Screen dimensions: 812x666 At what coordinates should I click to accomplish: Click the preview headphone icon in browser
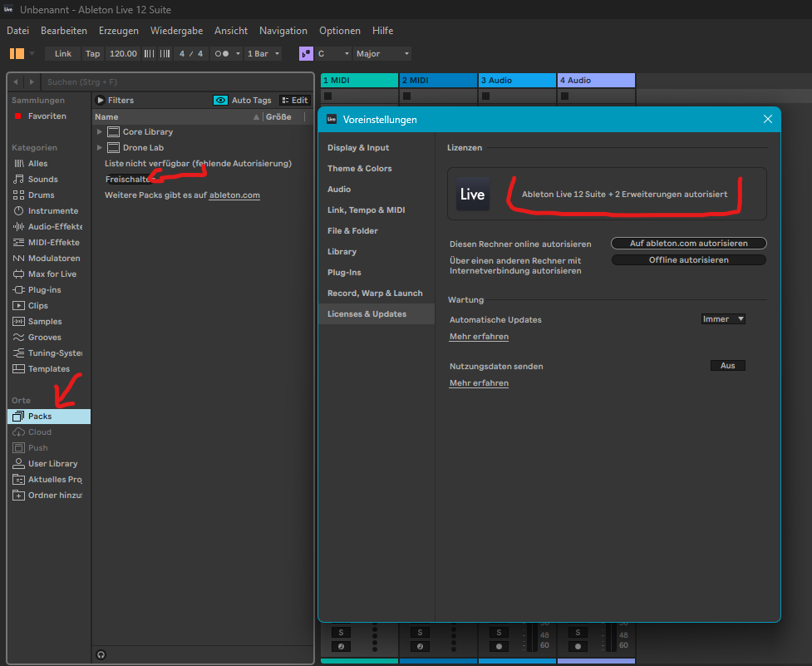(101, 654)
